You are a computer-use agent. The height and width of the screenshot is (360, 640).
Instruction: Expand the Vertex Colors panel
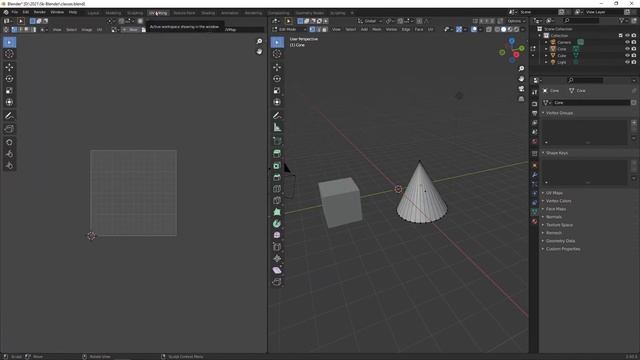point(543,201)
